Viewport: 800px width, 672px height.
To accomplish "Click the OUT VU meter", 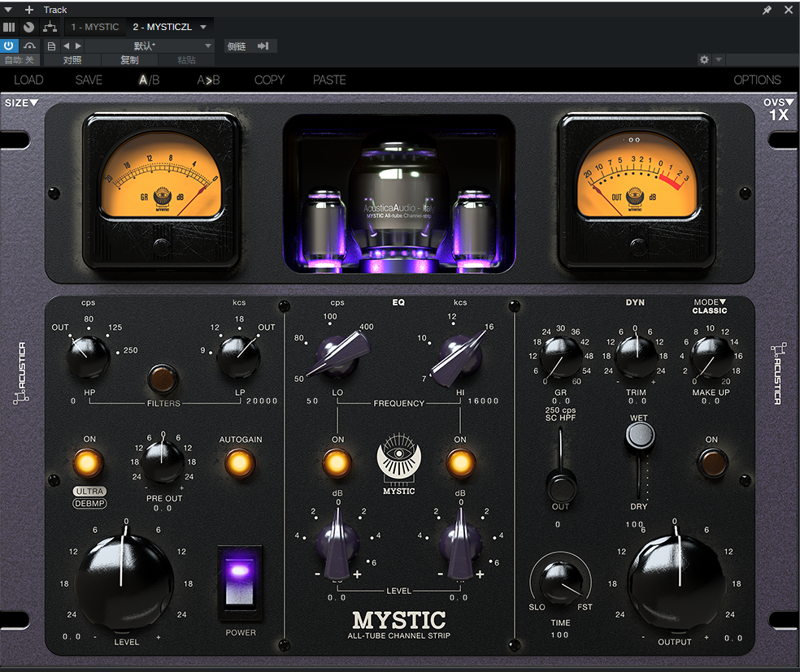I will 637,191.
